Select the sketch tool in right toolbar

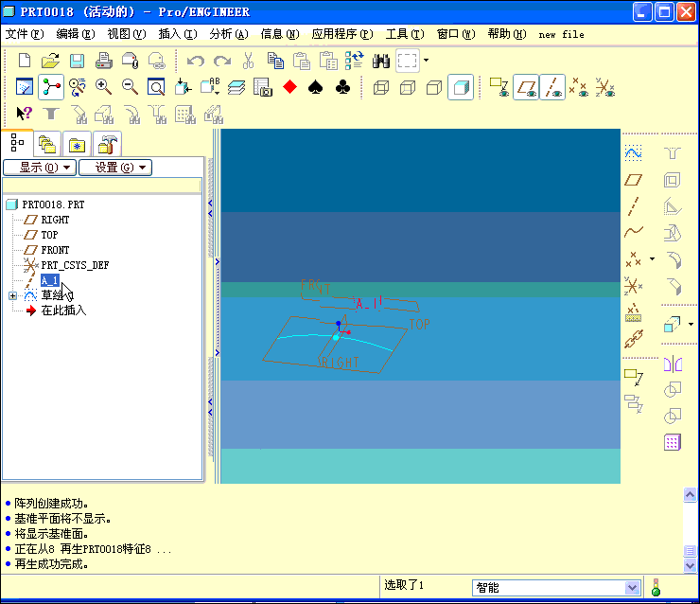click(x=633, y=152)
